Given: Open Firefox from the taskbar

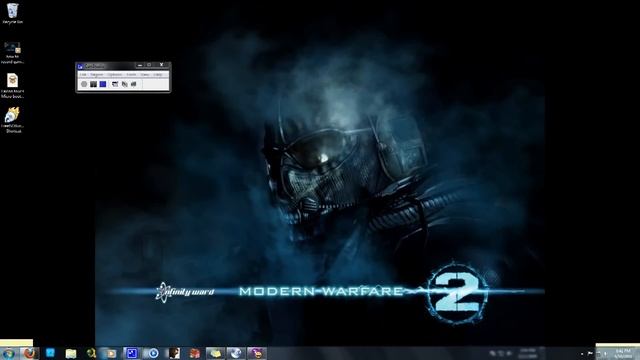Looking at the screenshot, I should (29, 353).
